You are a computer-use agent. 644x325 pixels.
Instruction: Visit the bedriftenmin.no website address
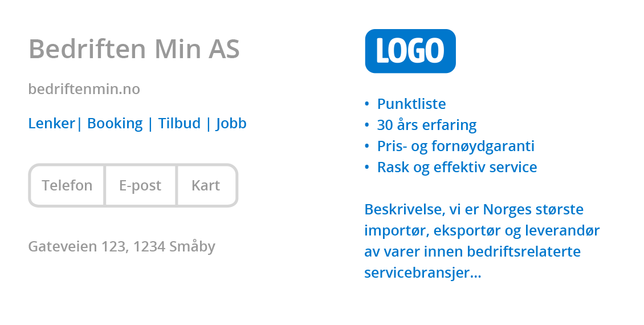click(84, 90)
